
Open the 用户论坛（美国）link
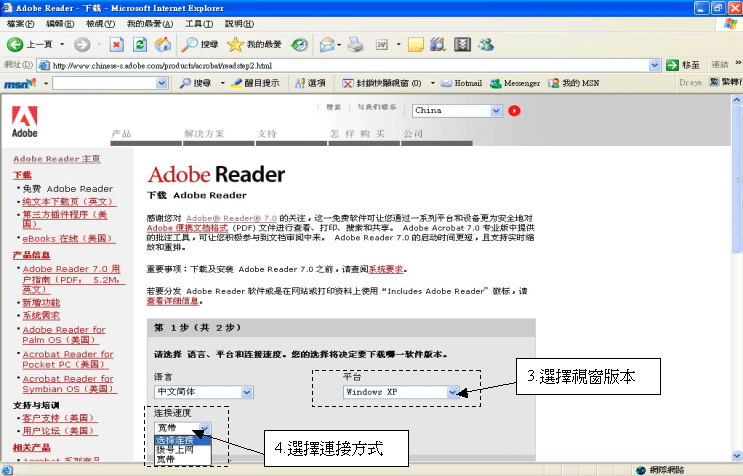pyautogui.click(x=60, y=431)
